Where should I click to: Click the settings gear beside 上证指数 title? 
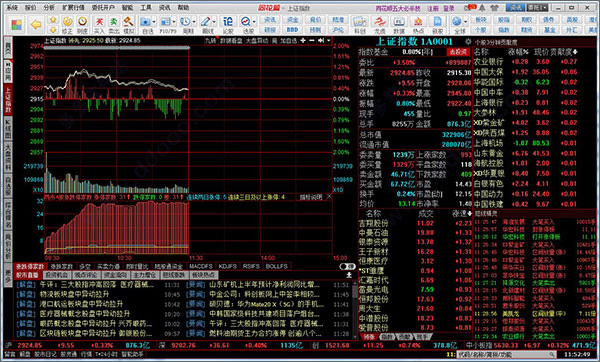(468, 41)
